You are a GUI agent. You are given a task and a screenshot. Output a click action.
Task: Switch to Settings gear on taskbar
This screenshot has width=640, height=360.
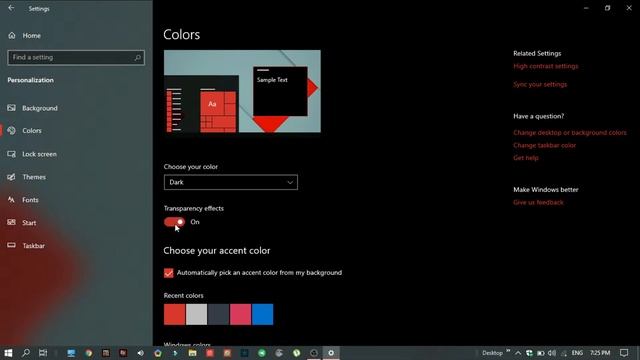pos(331,353)
